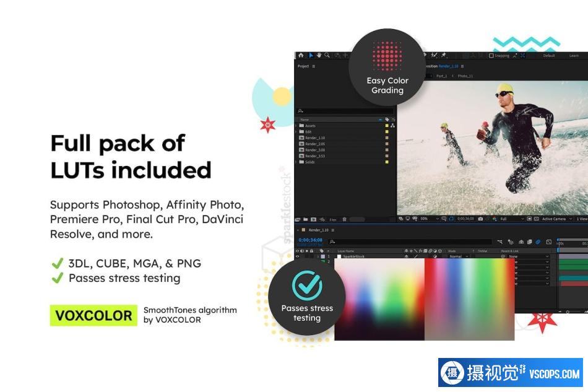Expand SparkleStock layer properties
The height and width of the screenshot is (392, 588).
click(x=318, y=256)
